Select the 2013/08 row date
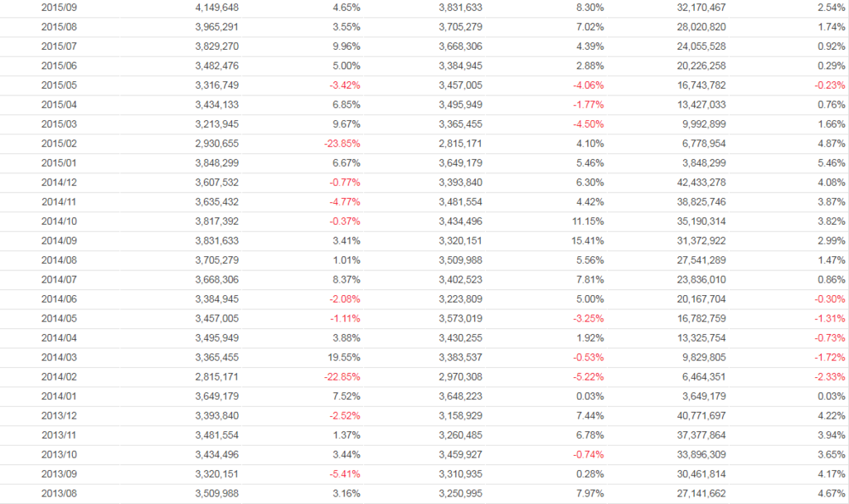Viewport: 849px width, 504px height. click(x=59, y=493)
